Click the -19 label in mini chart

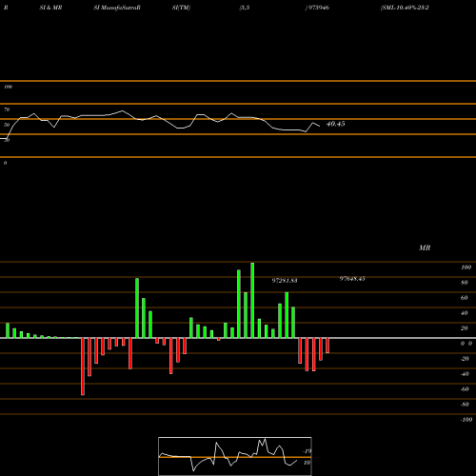pyautogui.click(x=307, y=451)
